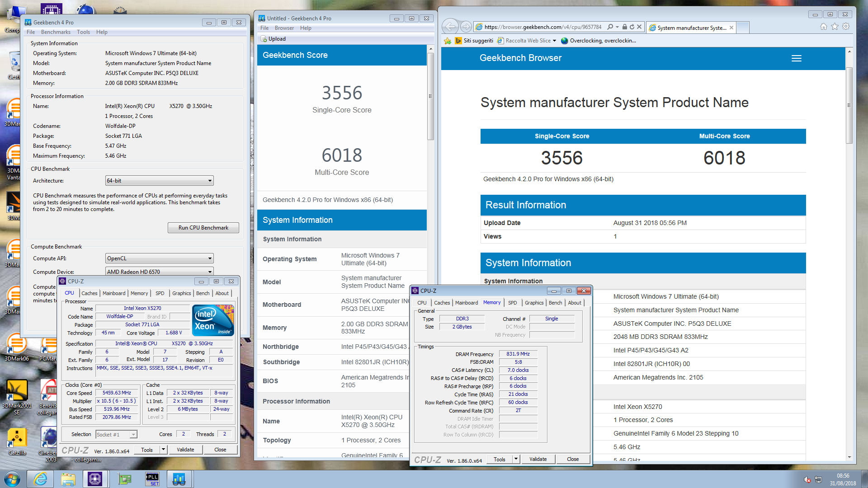The height and width of the screenshot is (488, 868).
Task: Click the Intel Xeon logo in CPU-Z
Action: (x=213, y=320)
